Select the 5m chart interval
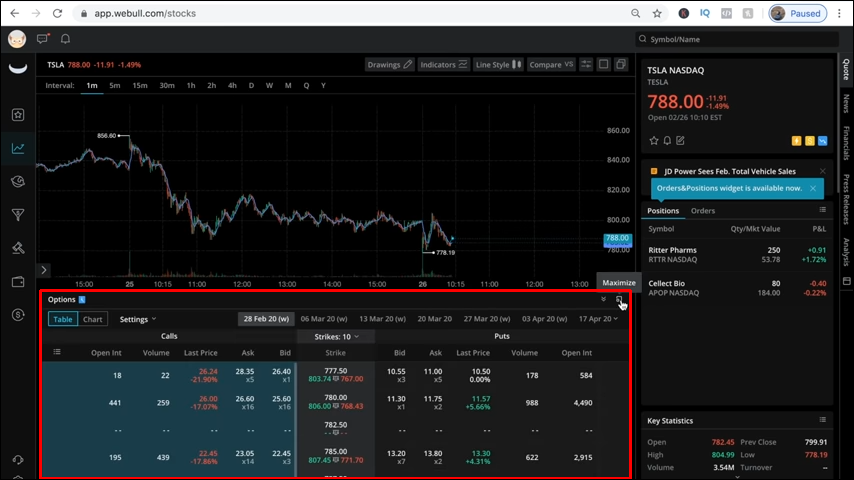 [x=114, y=86]
